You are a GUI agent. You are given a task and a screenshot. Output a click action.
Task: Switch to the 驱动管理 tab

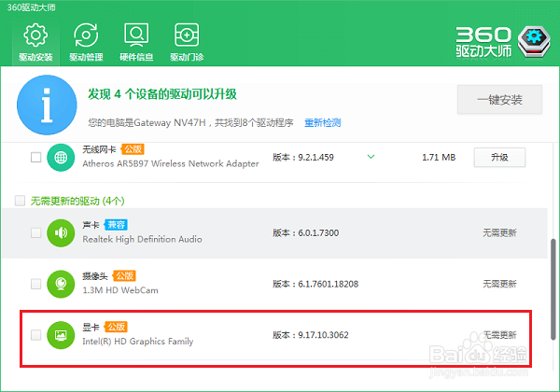(86, 43)
